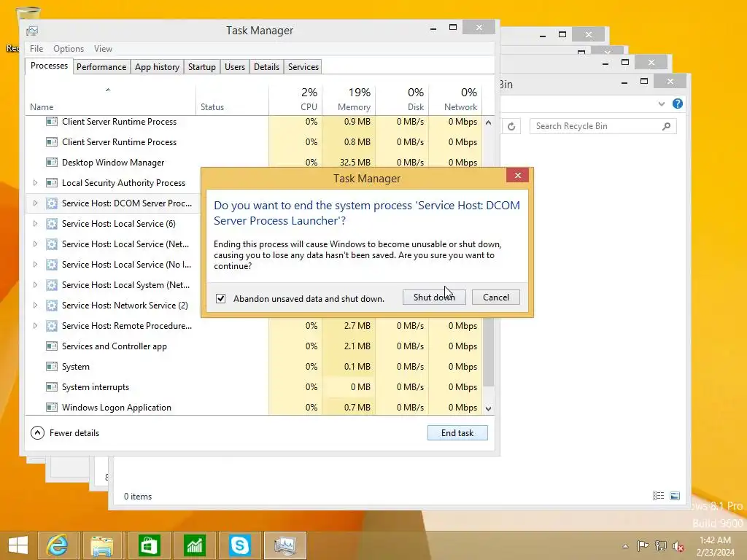The height and width of the screenshot is (560, 747).
Task: Expand Service Host: Local Service (No I... row
Action: 35,265
